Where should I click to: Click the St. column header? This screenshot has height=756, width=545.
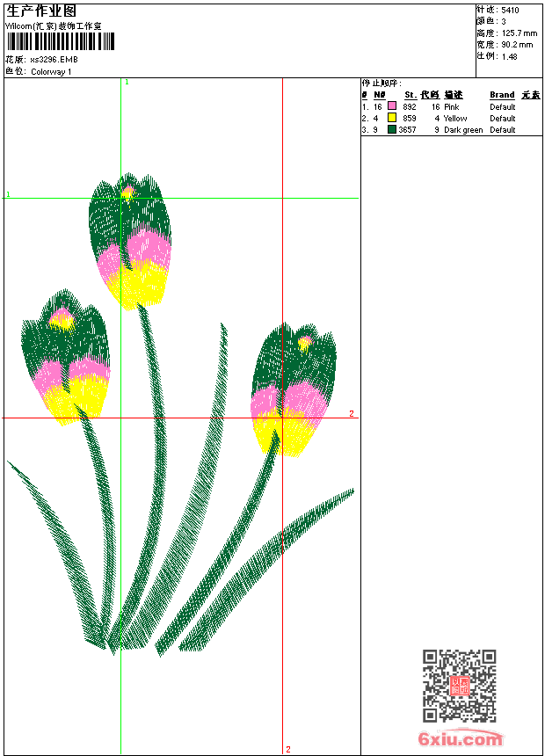point(411,95)
